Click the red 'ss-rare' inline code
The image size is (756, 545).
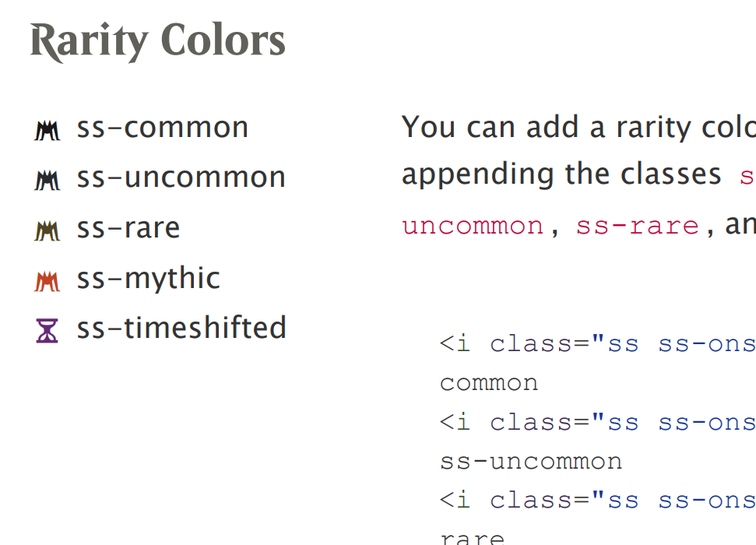[x=638, y=227]
